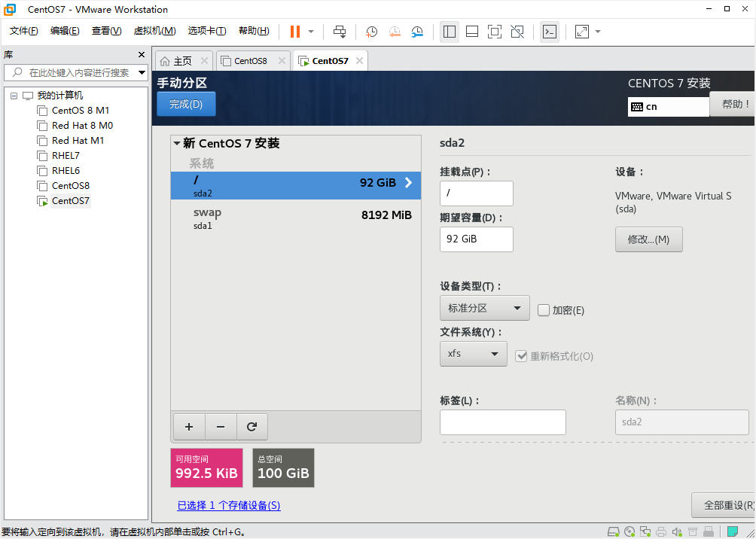
Task: Enter full screen mode icon
Action: point(495,32)
